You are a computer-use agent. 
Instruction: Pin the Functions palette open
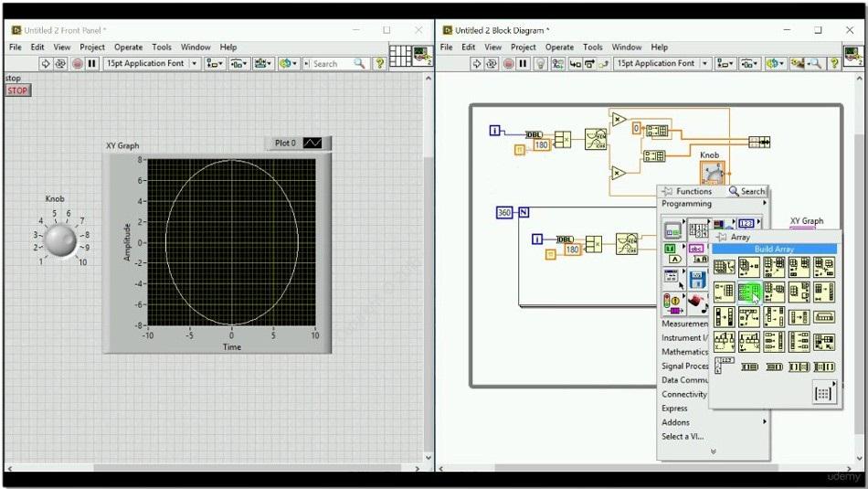coord(667,191)
